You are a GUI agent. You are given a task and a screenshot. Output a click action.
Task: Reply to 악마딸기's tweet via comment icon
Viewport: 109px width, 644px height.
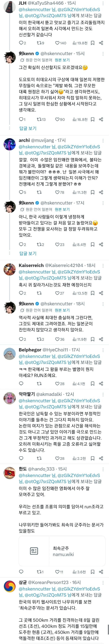(21, 458)
